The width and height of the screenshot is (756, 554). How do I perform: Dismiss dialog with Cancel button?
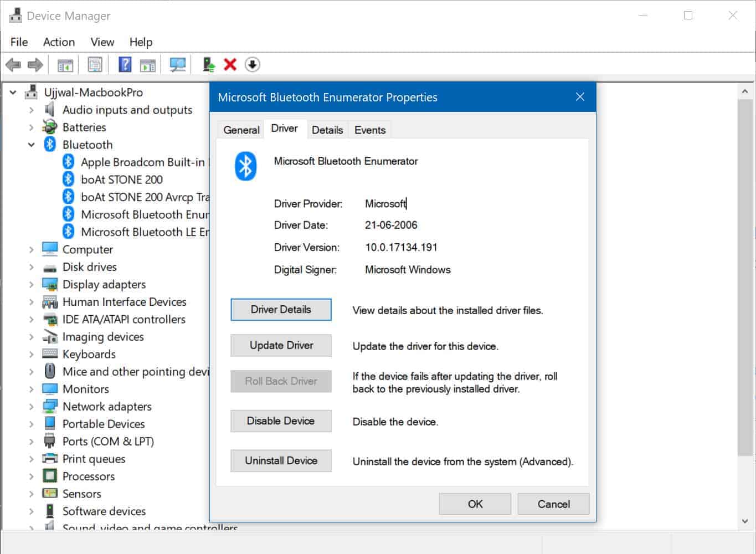pyautogui.click(x=553, y=504)
